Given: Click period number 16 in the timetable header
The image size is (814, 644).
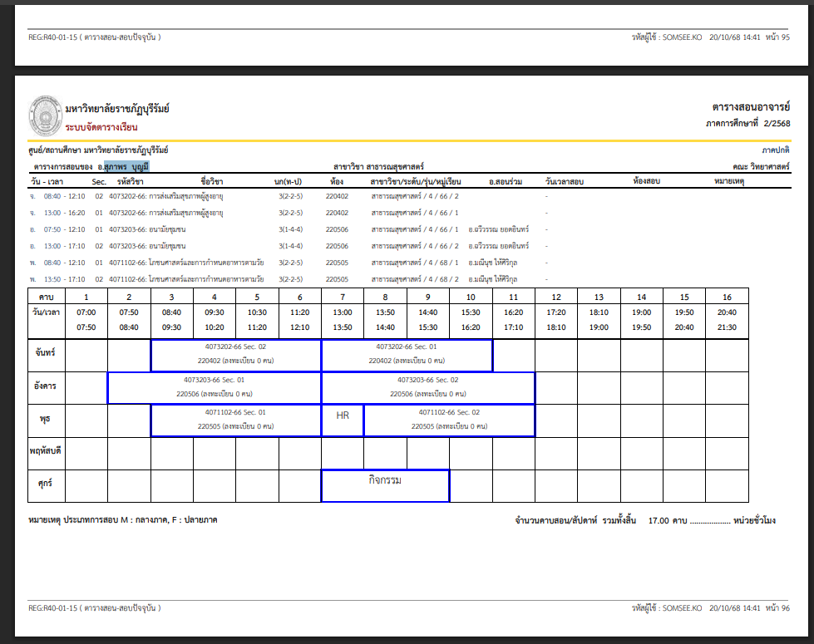Looking at the screenshot, I should (x=727, y=297).
